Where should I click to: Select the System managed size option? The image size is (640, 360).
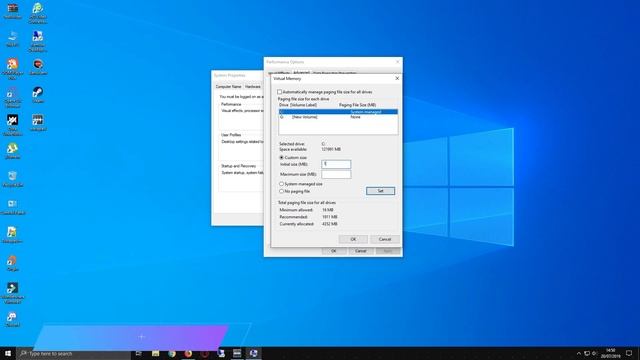(x=282, y=184)
